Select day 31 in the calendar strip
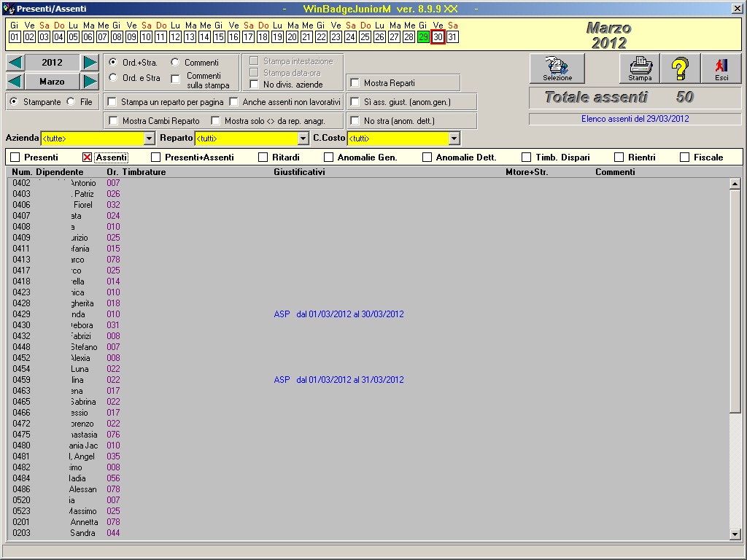 (x=453, y=37)
